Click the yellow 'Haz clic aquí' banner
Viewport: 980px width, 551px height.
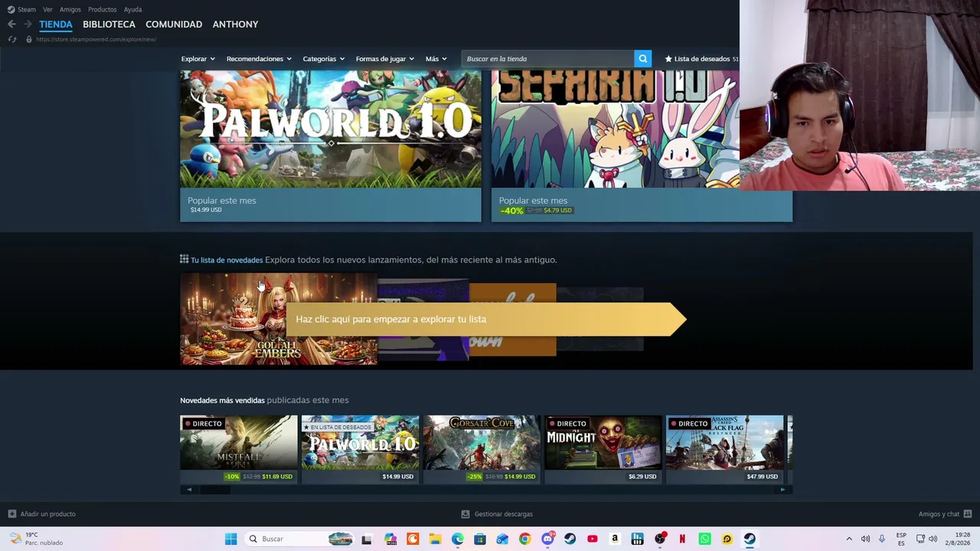pyautogui.click(x=485, y=319)
